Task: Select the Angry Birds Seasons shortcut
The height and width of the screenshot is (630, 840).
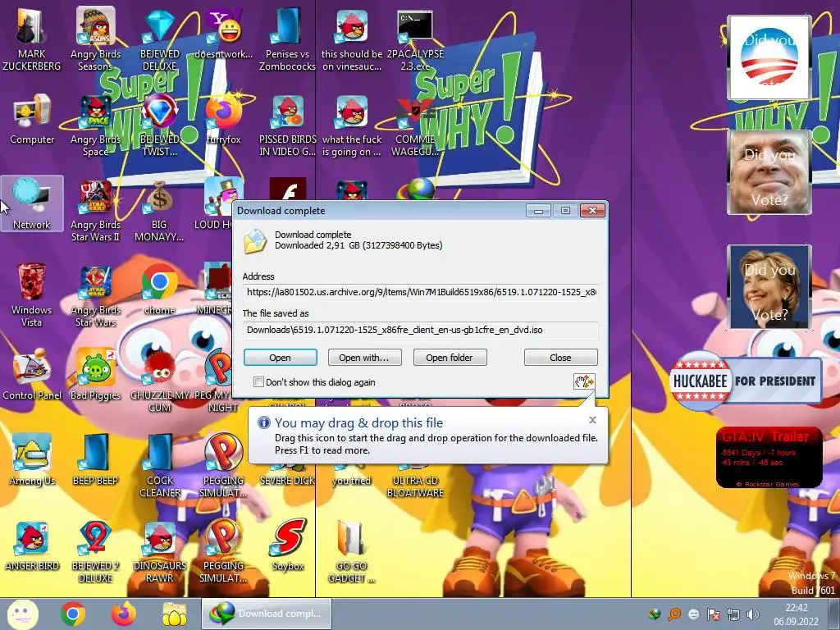Action: [95, 39]
